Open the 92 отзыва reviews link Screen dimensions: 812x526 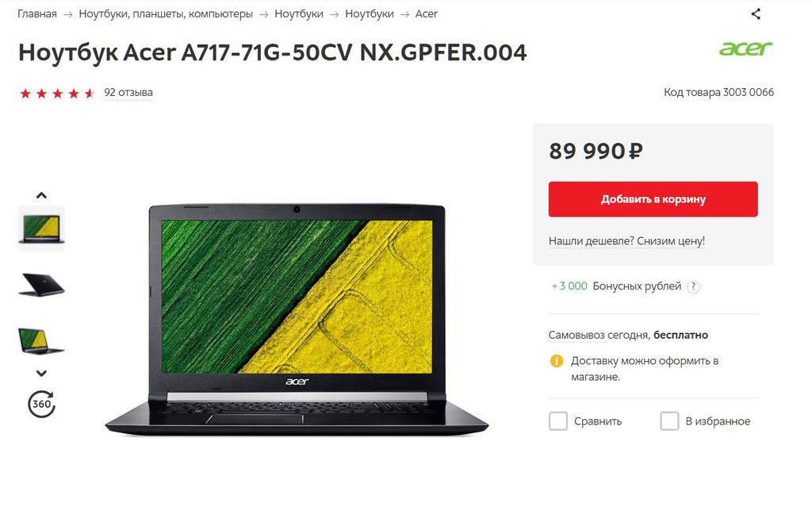tap(128, 92)
